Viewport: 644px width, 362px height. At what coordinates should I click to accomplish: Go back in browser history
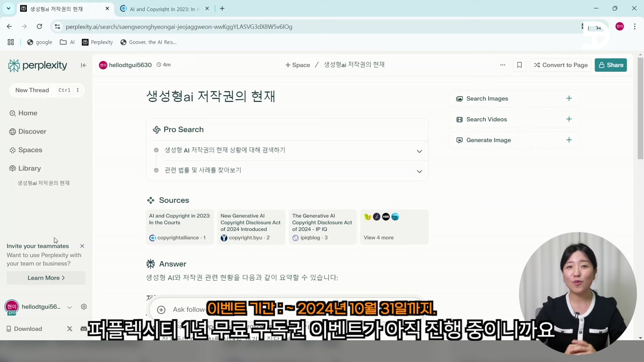10,27
